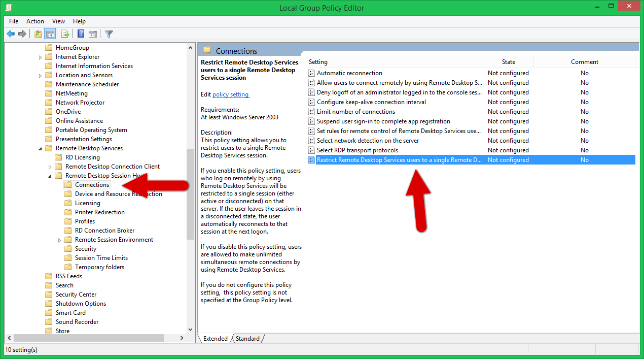The image size is (644, 359).
Task: Expand the Internet Explorer tree node
Action: click(41, 57)
